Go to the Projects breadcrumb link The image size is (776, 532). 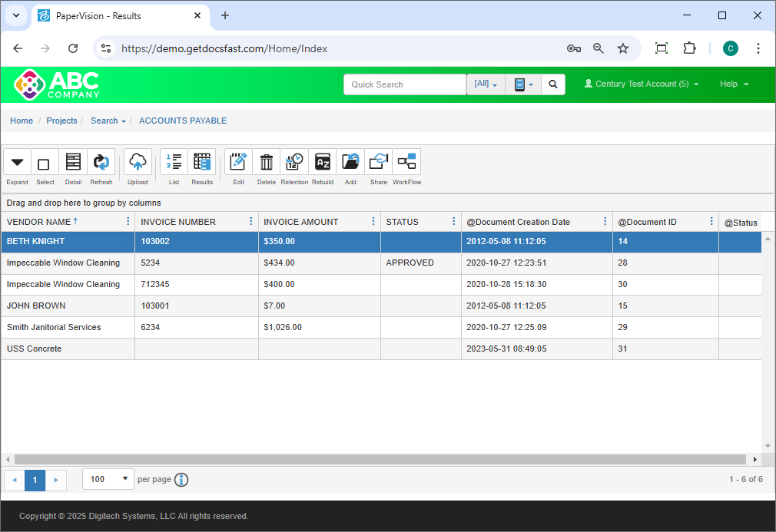pyautogui.click(x=61, y=121)
